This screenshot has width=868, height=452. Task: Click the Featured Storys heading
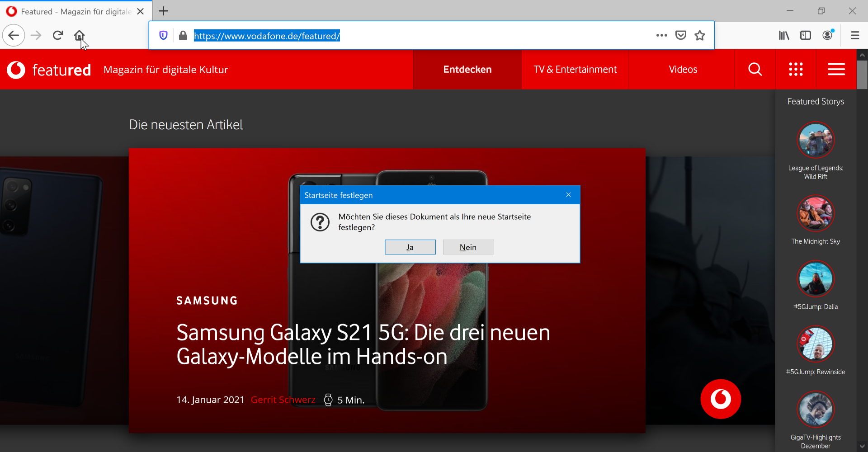[x=816, y=102]
